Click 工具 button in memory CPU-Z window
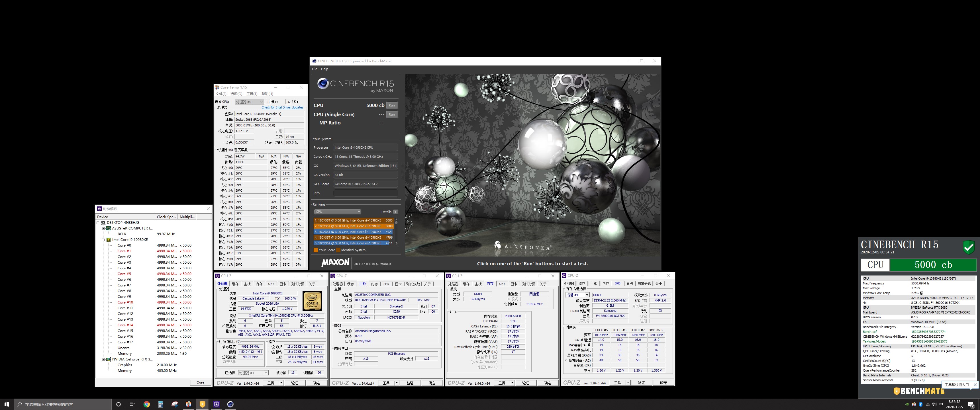This screenshot has height=410, width=980. (502, 383)
